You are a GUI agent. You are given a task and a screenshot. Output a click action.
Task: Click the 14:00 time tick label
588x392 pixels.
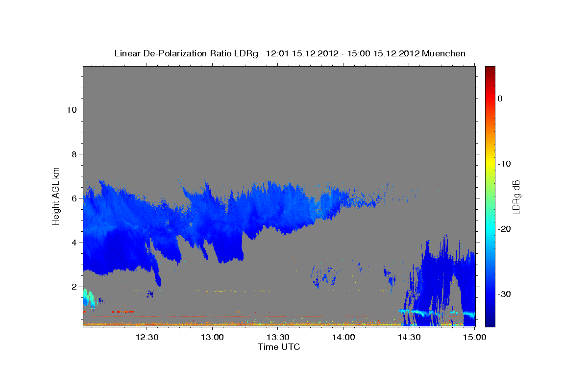click(x=343, y=337)
